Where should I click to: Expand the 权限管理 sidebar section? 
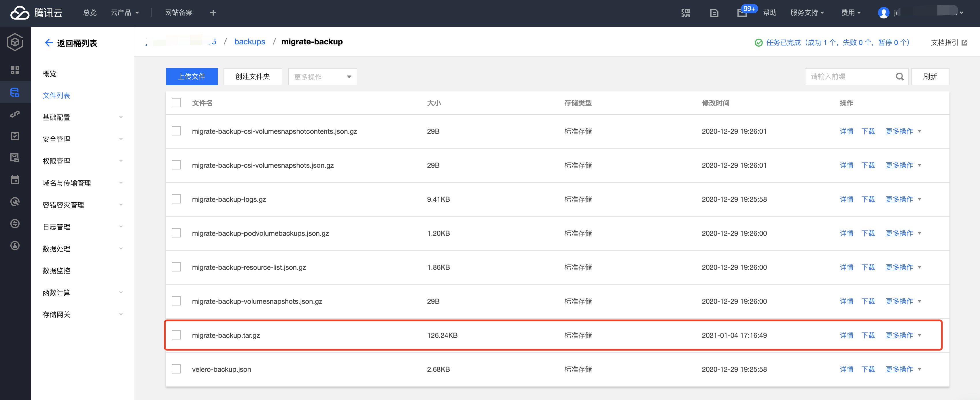pyautogui.click(x=83, y=161)
